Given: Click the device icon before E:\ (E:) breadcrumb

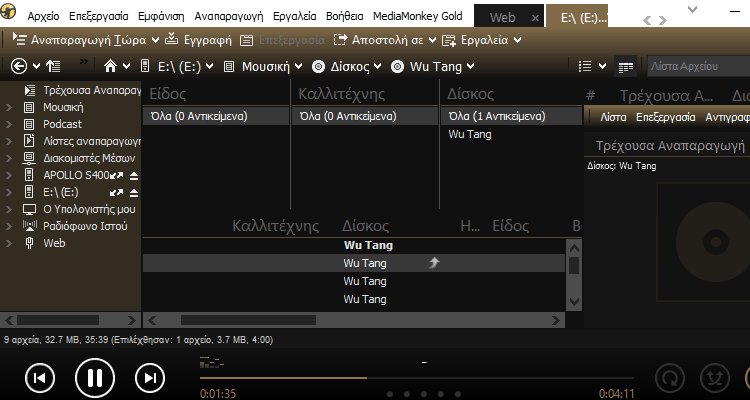Looking at the screenshot, I should 145,66.
